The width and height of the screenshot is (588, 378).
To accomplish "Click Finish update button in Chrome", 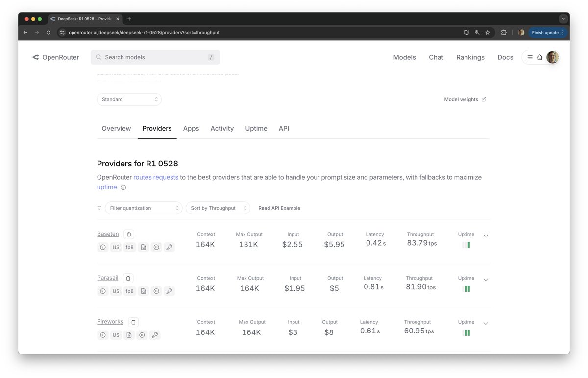I will coord(548,33).
